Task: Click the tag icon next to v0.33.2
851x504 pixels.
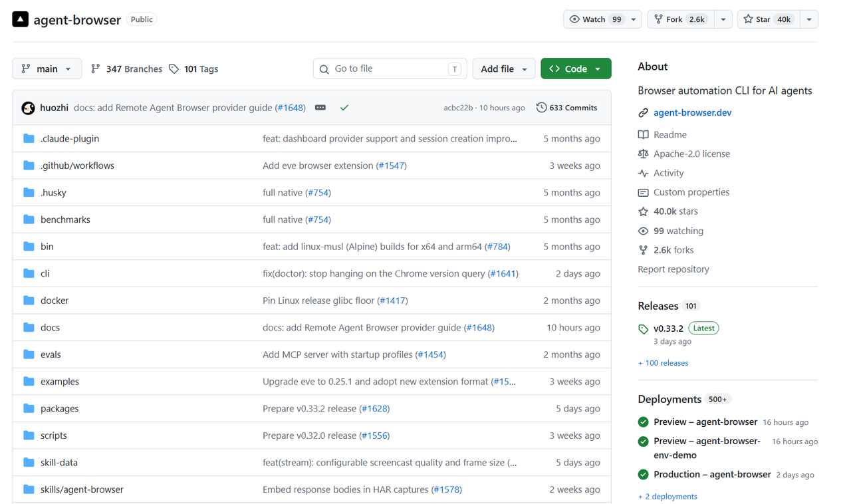Action: 643,328
